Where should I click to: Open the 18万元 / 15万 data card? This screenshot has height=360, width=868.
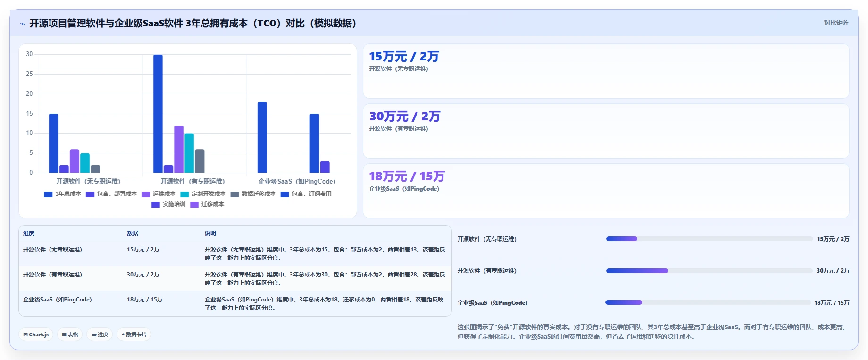(x=606, y=191)
